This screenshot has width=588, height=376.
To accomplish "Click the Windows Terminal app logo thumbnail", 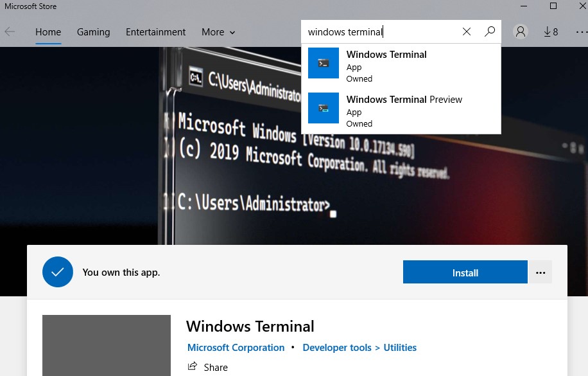I will [x=107, y=346].
